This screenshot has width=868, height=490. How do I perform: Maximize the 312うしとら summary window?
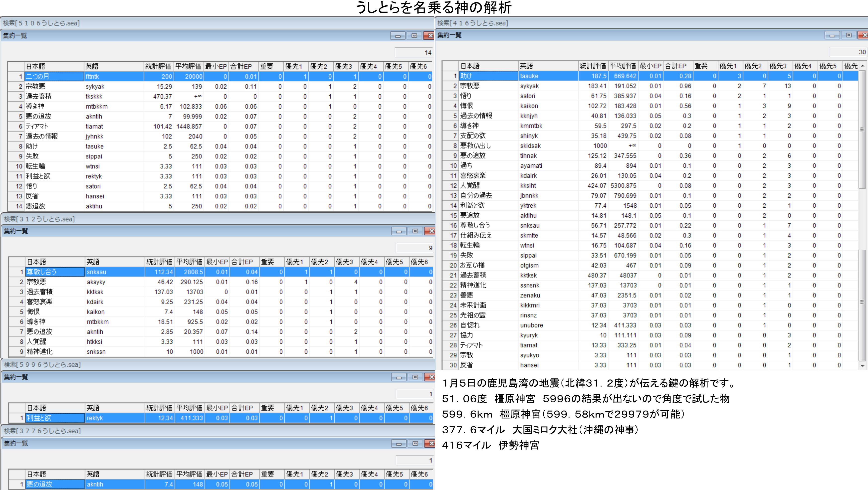[x=415, y=231]
